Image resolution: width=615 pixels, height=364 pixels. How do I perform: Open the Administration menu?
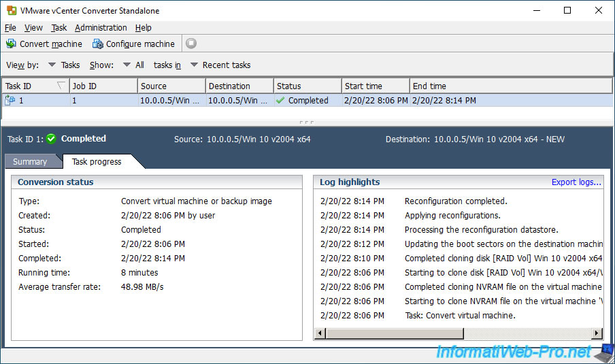pos(101,27)
